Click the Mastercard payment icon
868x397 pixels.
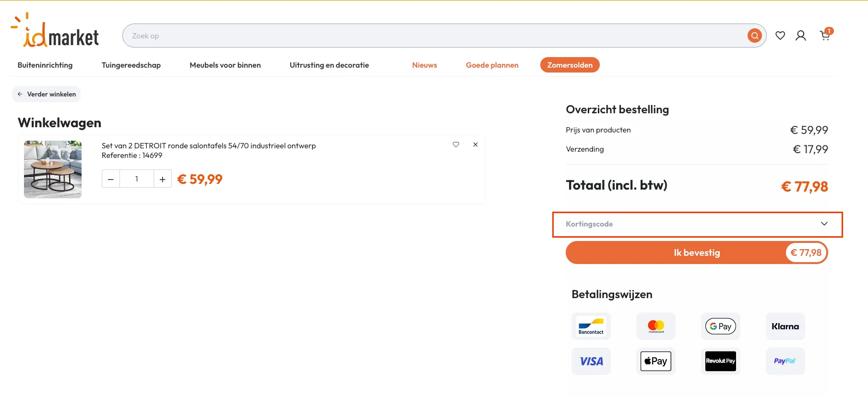click(656, 326)
